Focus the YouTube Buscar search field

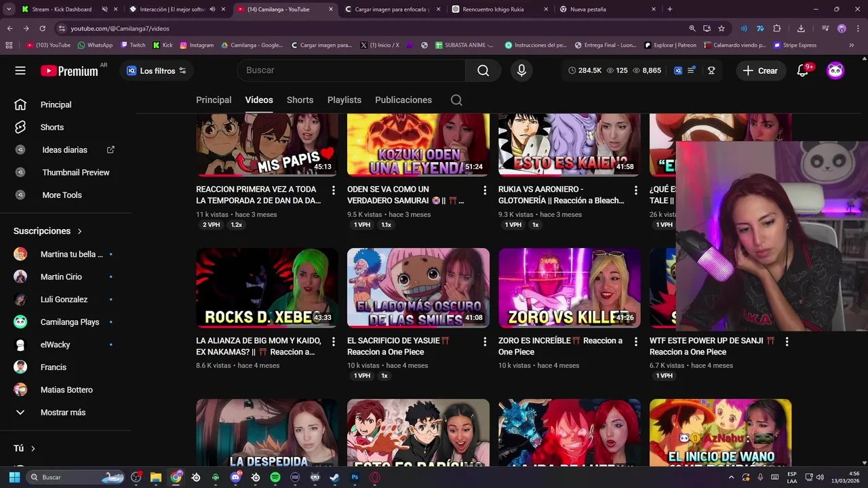coord(351,70)
